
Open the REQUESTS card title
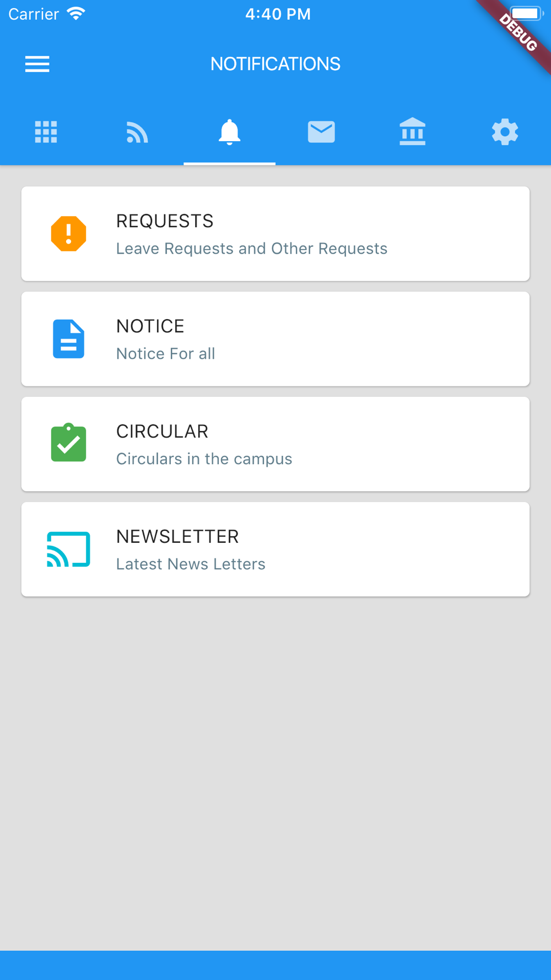coord(165,221)
